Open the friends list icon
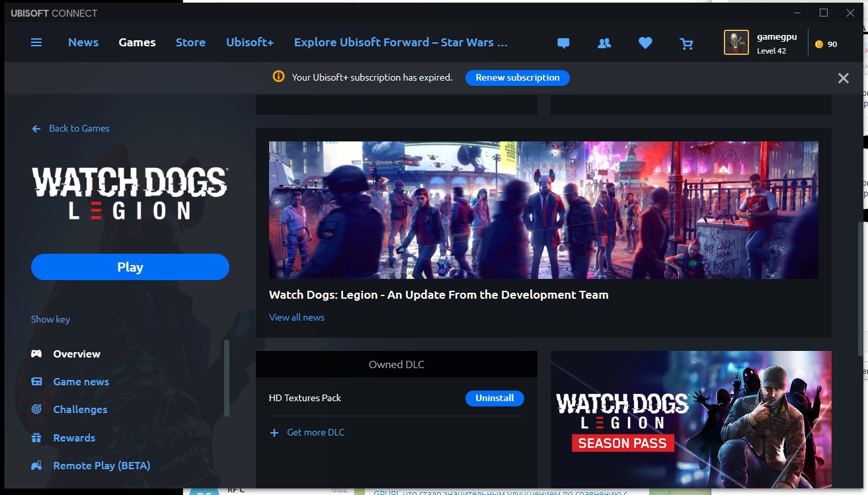 (x=604, y=43)
